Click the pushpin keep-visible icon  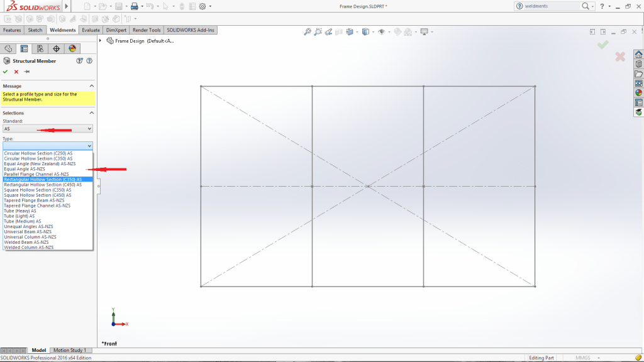tap(27, 72)
